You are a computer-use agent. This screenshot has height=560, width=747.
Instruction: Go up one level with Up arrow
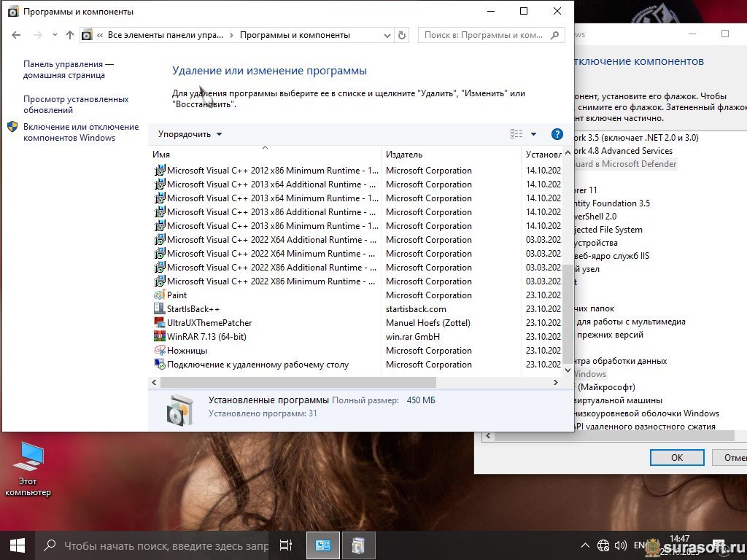pos(70,35)
